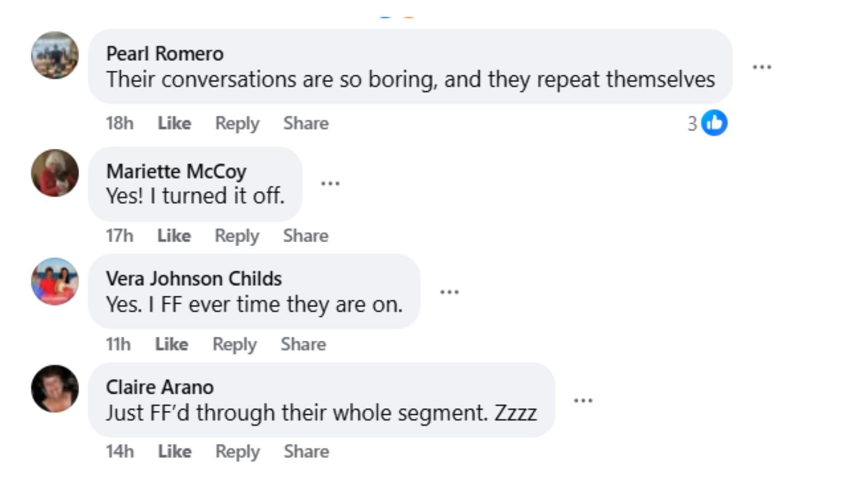Reply to Mariette McCoy's comment
868x488 pixels.
(236, 235)
